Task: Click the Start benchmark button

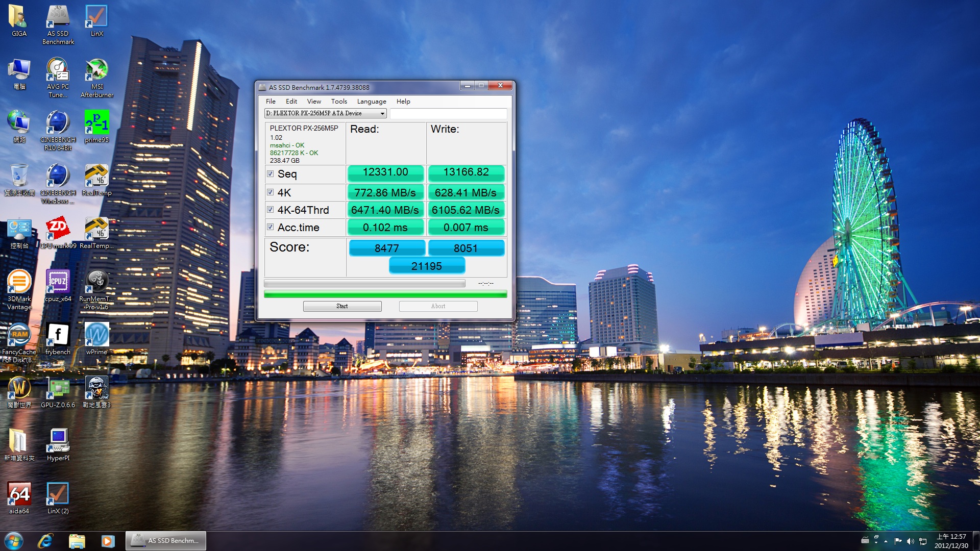Action: point(342,306)
